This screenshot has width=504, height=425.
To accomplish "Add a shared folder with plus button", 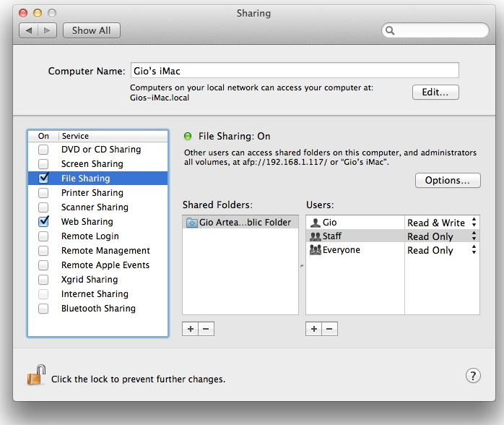I will point(191,329).
